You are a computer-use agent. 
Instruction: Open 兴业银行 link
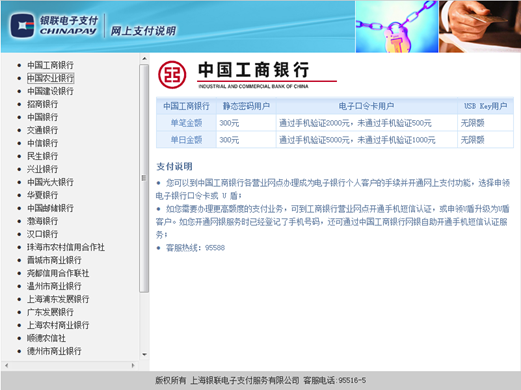42,169
